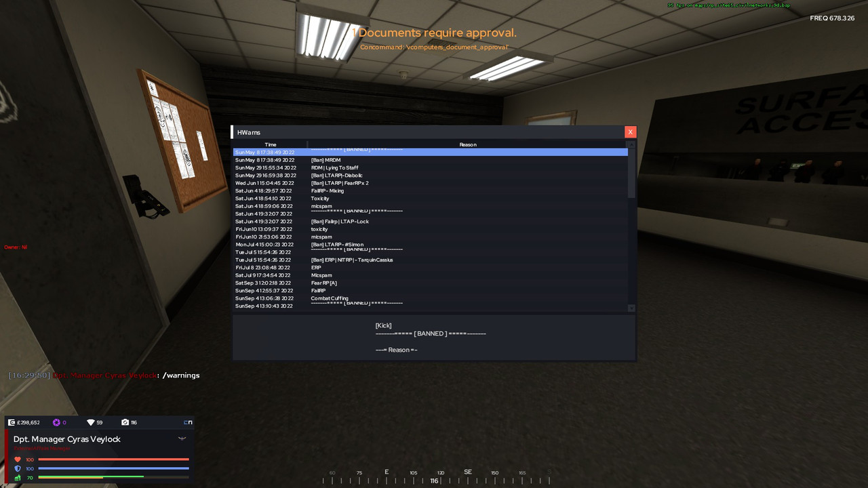Click the E marker on compass

387,472
